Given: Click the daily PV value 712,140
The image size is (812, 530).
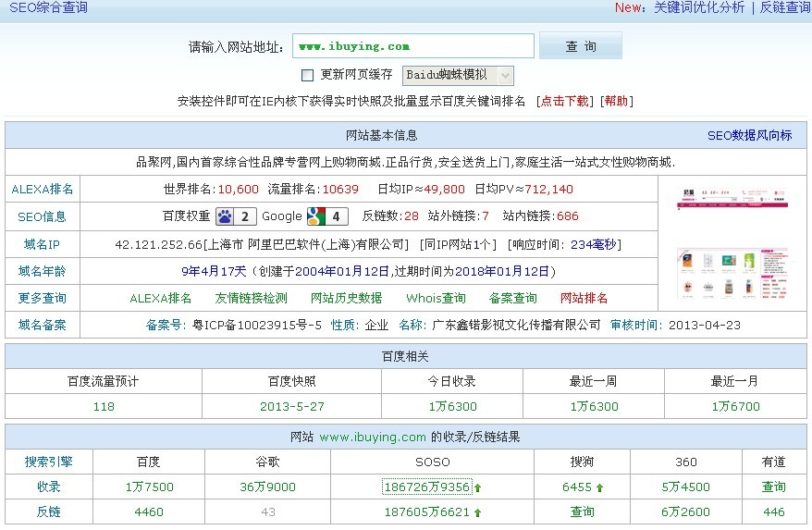Looking at the screenshot, I should point(549,190).
